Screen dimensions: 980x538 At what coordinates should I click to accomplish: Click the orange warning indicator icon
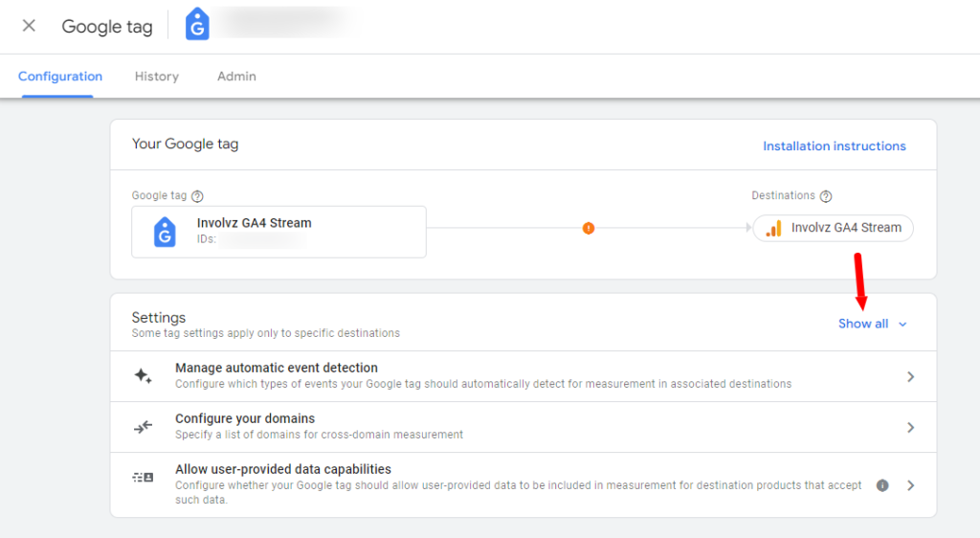click(589, 228)
